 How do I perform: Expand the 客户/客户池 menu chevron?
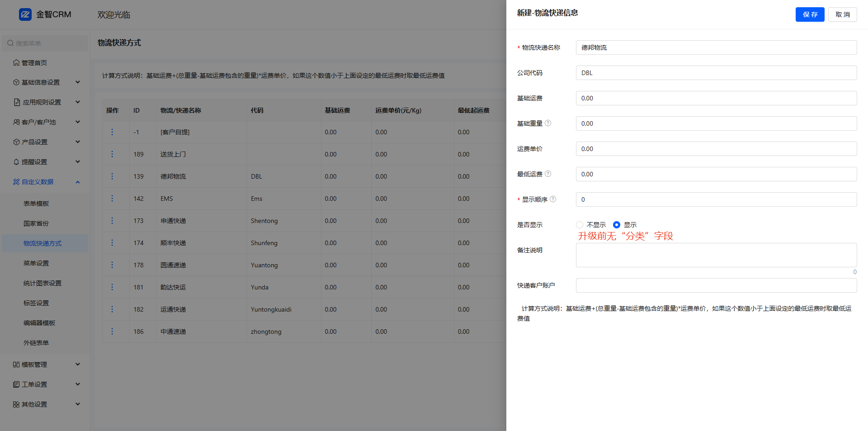78,122
